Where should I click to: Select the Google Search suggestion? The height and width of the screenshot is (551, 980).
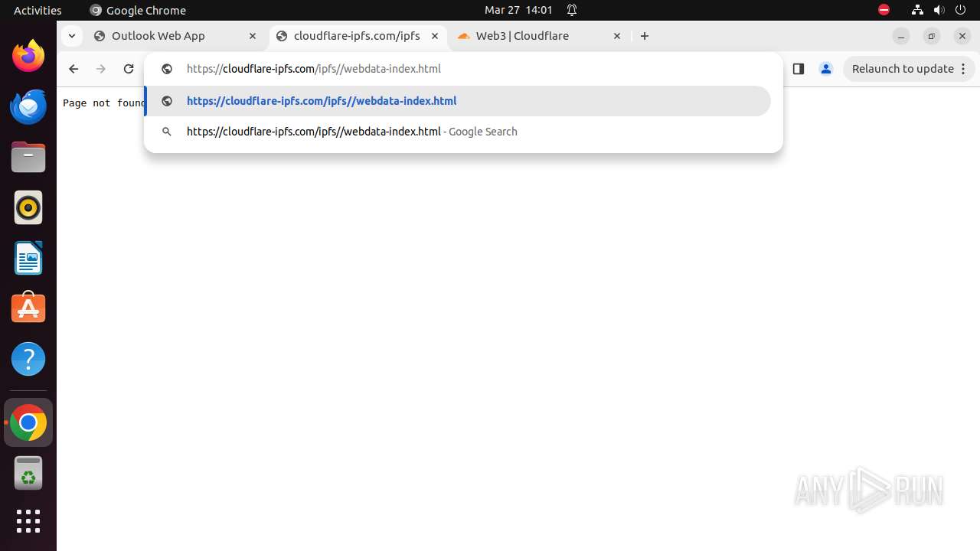(x=458, y=132)
